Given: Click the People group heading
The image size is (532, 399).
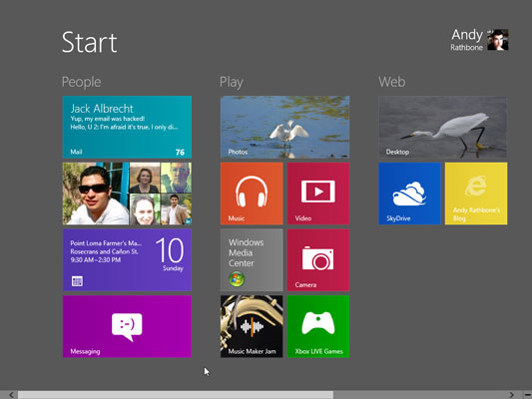Looking at the screenshot, I should click(x=82, y=82).
